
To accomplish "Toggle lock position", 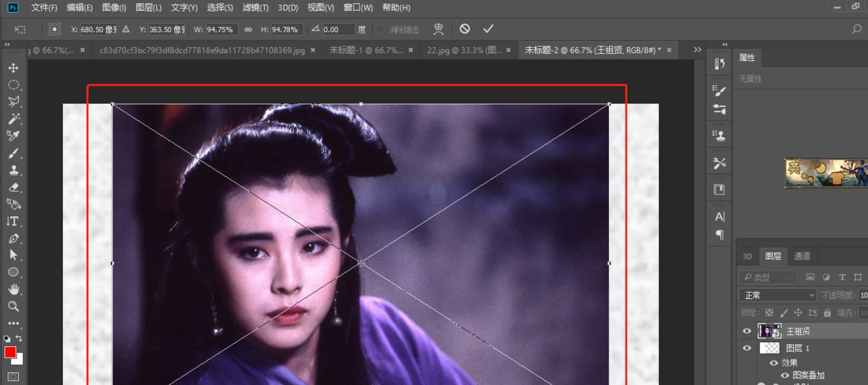I will pos(798,313).
